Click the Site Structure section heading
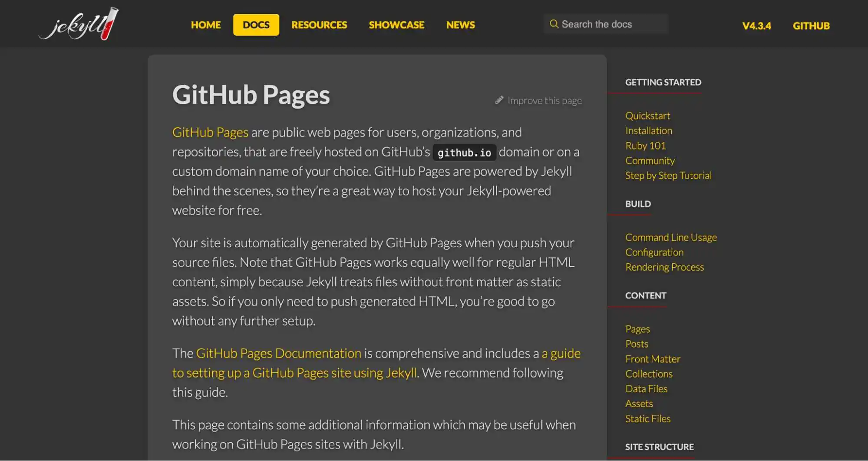Screen dimensions: 868x461 coord(659,447)
